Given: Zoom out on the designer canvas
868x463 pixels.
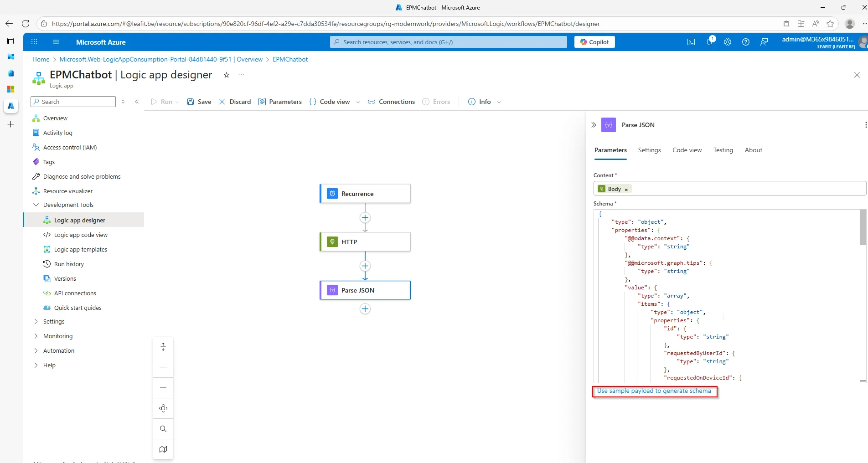Looking at the screenshot, I should tap(163, 388).
